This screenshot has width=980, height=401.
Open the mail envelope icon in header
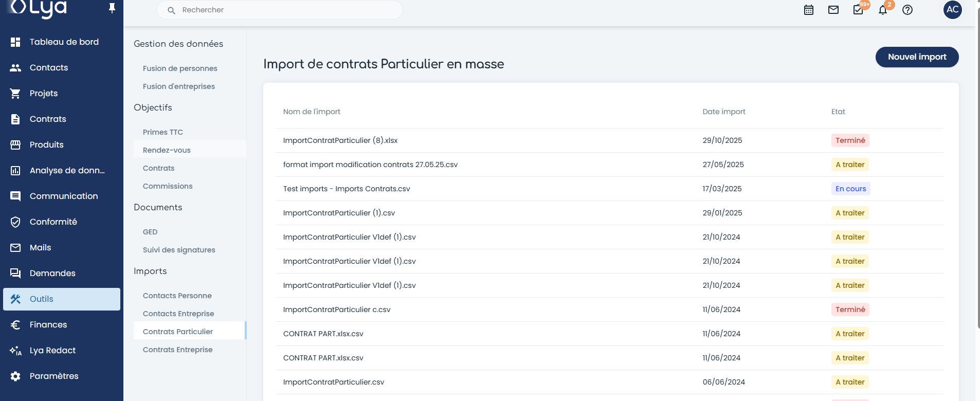(x=833, y=10)
